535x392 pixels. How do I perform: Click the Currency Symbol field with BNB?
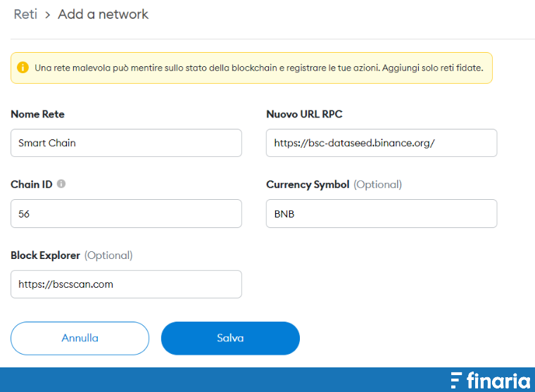click(382, 213)
